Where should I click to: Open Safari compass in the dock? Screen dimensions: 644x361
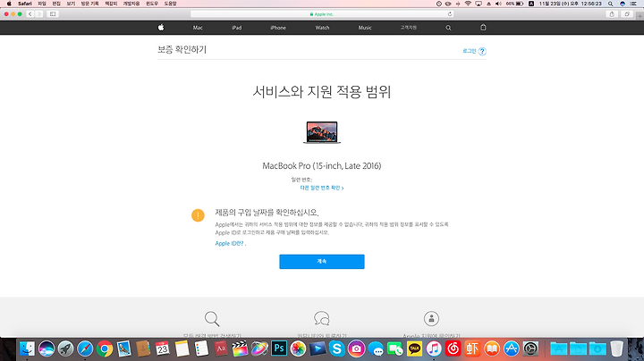click(85, 349)
